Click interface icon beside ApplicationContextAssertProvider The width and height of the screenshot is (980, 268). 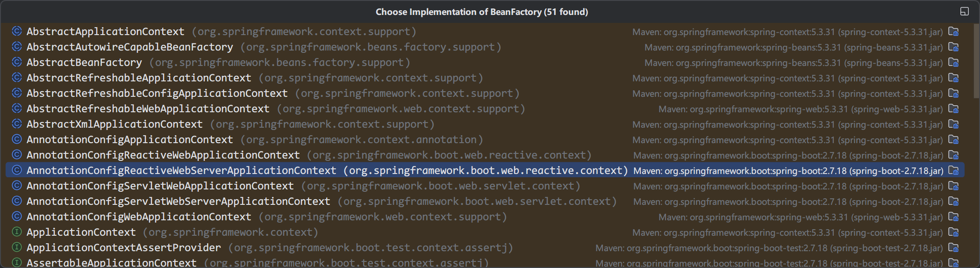tap(17, 247)
